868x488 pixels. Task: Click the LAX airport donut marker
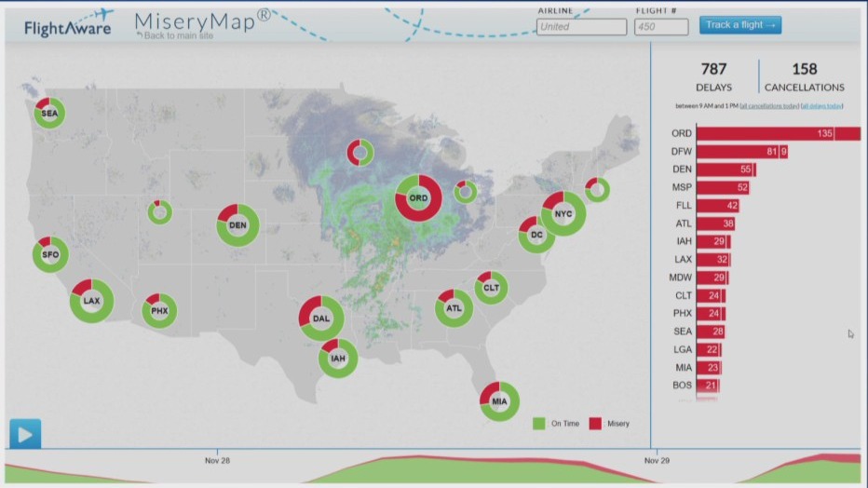click(x=91, y=301)
